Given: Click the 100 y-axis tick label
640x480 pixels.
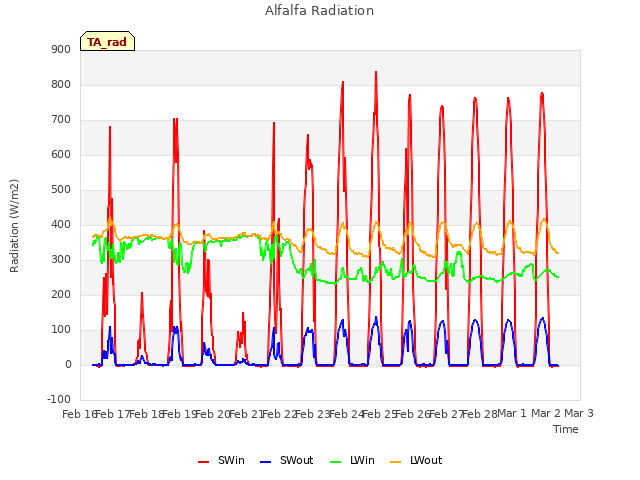Looking at the screenshot, I should pyautogui.click(x=61, y=330).
